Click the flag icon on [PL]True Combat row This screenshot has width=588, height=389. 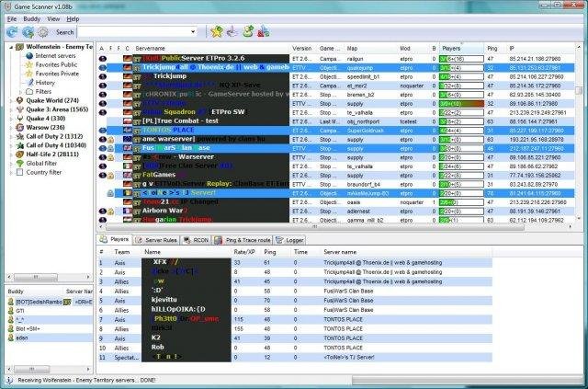pyautogui.click(x=128, y=121)
